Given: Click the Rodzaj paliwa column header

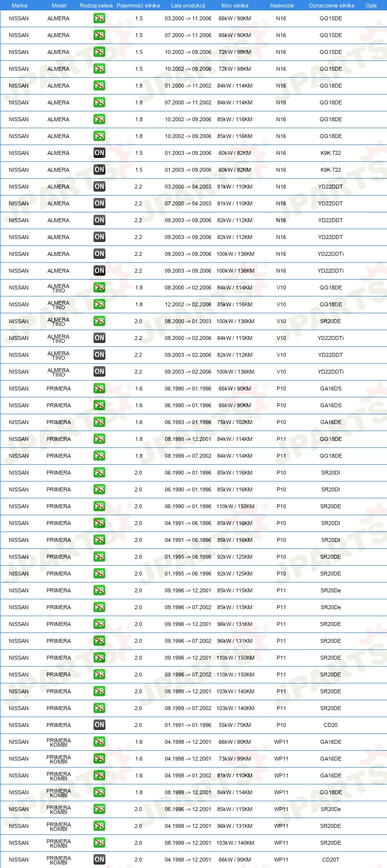Looking at the screenshot, I should tap(96, 5).
